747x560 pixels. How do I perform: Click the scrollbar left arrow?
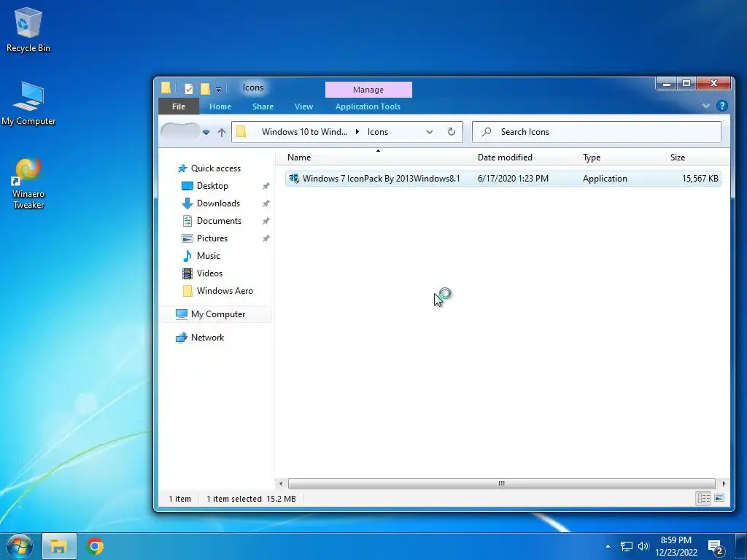pos(281,484)
